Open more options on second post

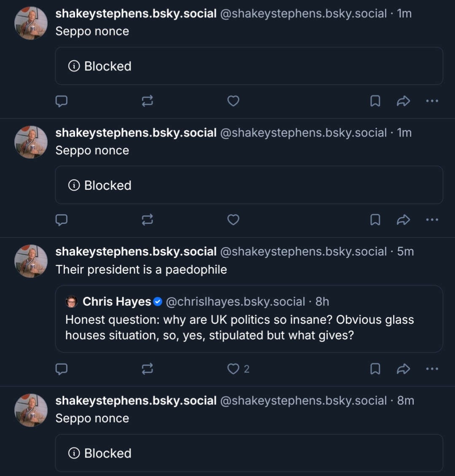click(x=432, y=220)
